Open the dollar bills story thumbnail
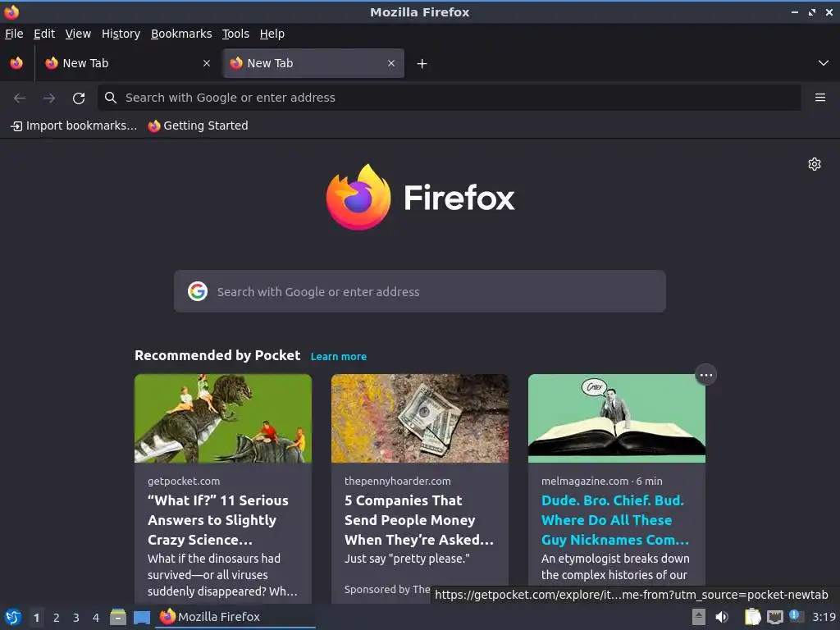The height and width of the screenshot is (630, 840). point(419,418)
